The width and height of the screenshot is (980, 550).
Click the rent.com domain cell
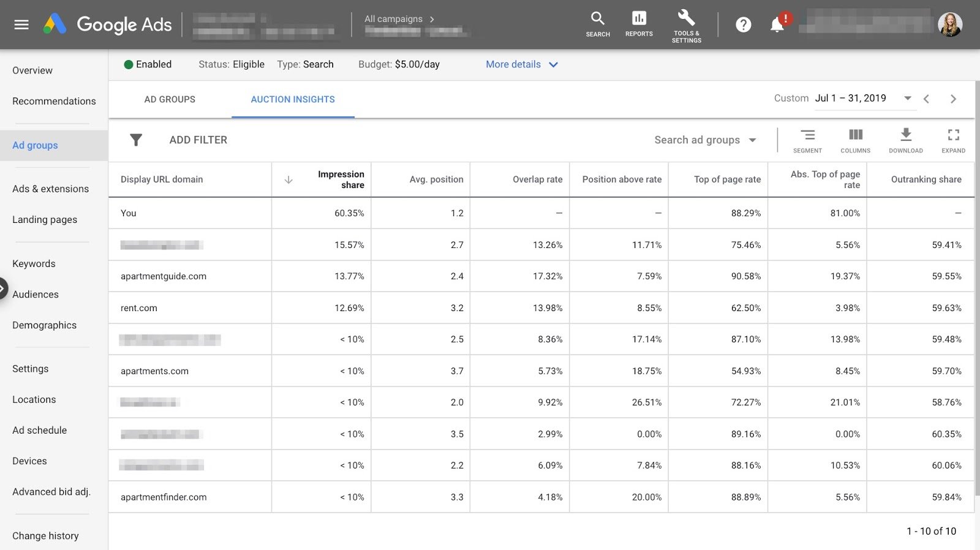[139, 308]
